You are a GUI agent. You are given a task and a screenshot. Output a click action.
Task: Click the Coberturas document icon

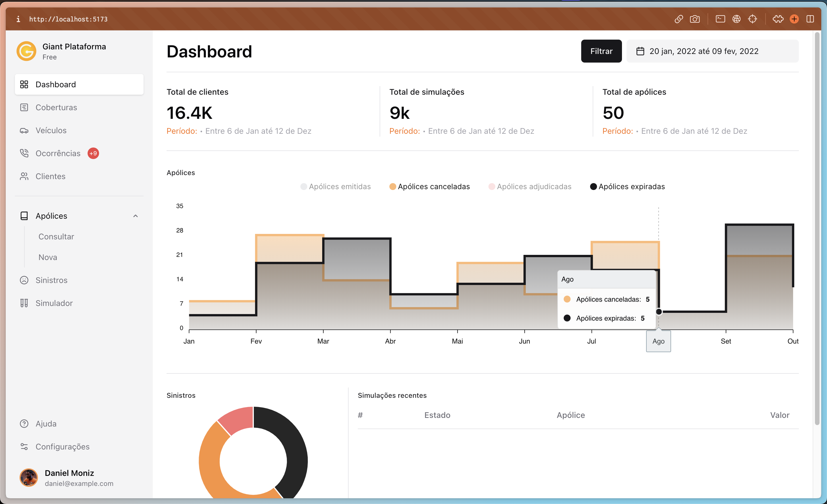(24, 107)
